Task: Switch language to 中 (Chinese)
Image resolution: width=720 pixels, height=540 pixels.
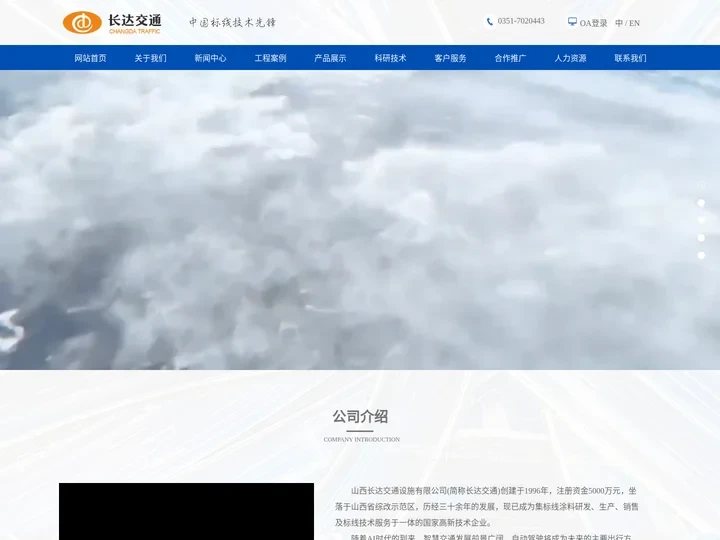Action: 619,23
